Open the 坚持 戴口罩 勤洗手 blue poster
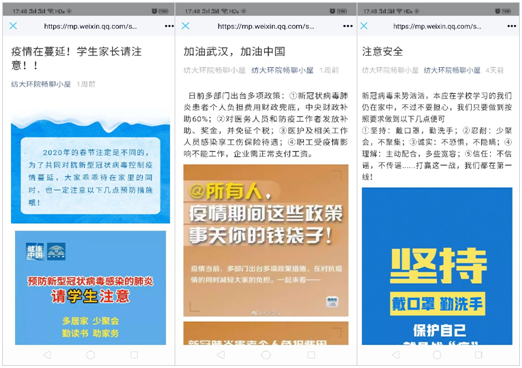The height and width of the screenshot is (368, 522). coord(437,266)
